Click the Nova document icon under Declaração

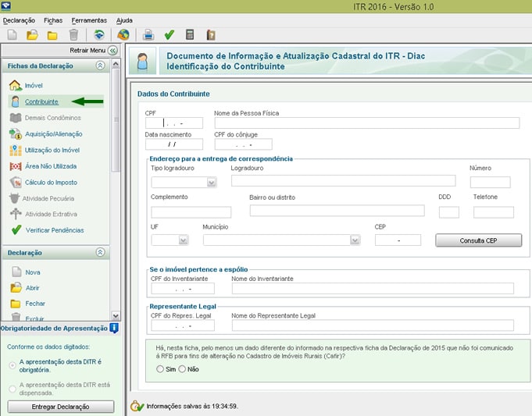(16, 272)
